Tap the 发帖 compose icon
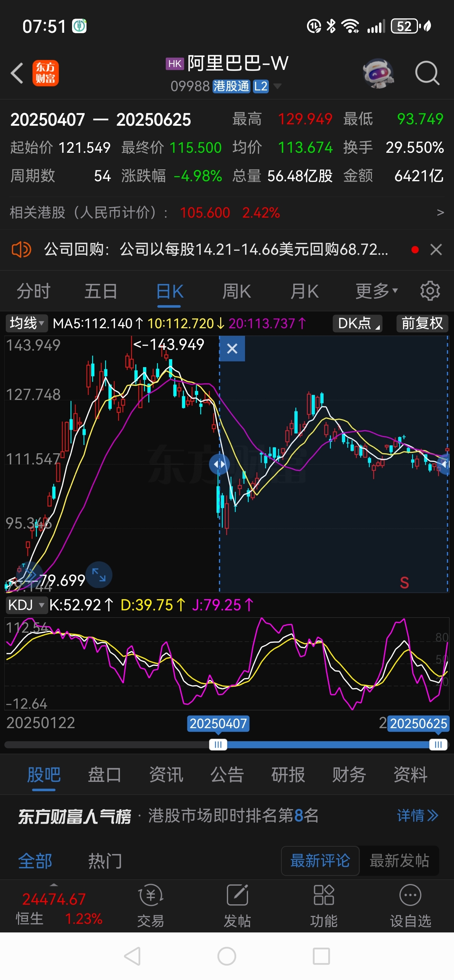Image resolution: width=454 pixels, height=980 pixels. pos(237,906)
